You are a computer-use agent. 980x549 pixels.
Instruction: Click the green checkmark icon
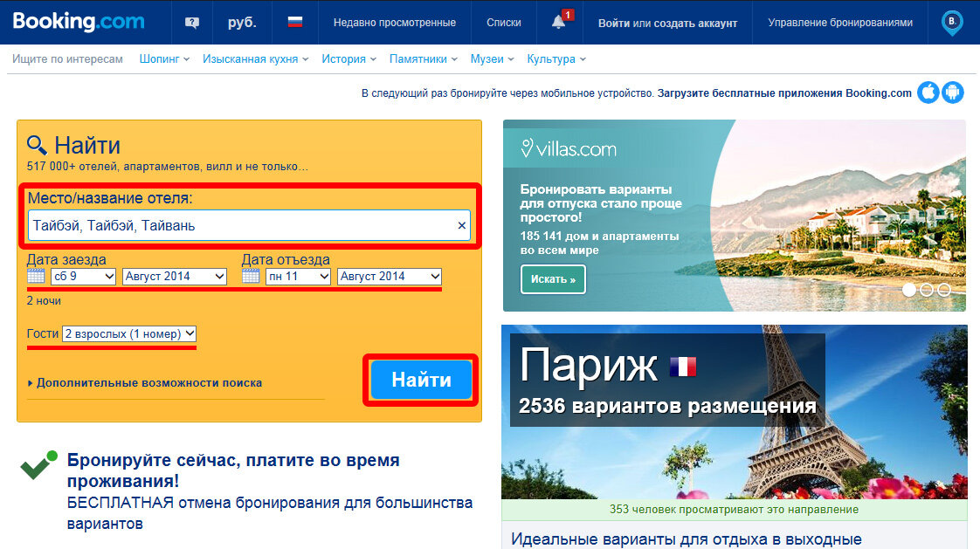click(x=38, y=465)
